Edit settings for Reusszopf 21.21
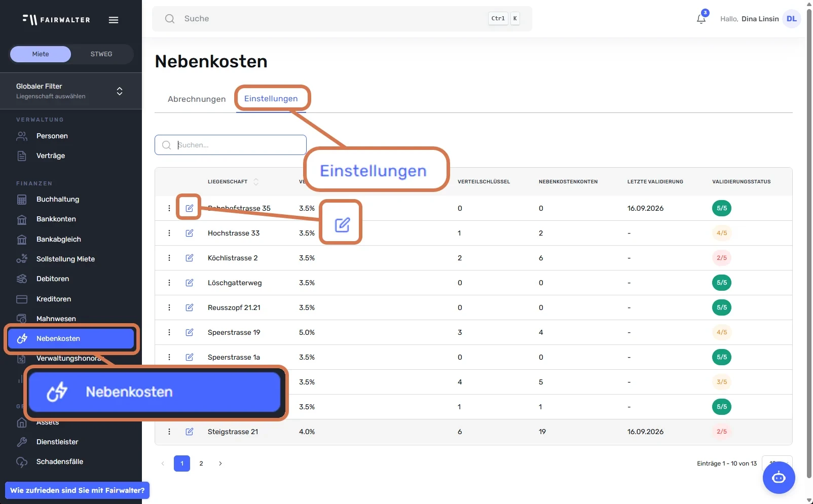 [x=190, y=307]
